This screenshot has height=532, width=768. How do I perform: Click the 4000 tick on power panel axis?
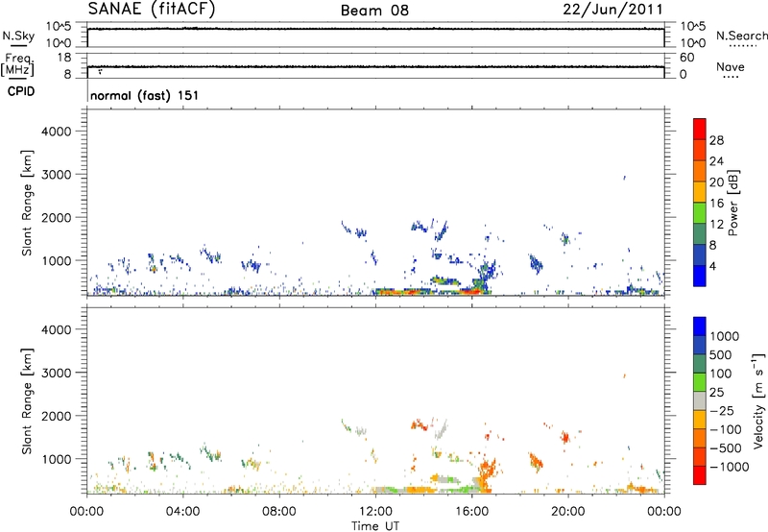coord(57,132)
